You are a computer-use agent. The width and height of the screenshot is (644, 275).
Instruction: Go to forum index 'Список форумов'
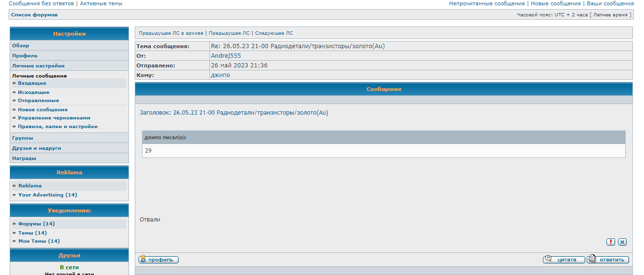34,15
